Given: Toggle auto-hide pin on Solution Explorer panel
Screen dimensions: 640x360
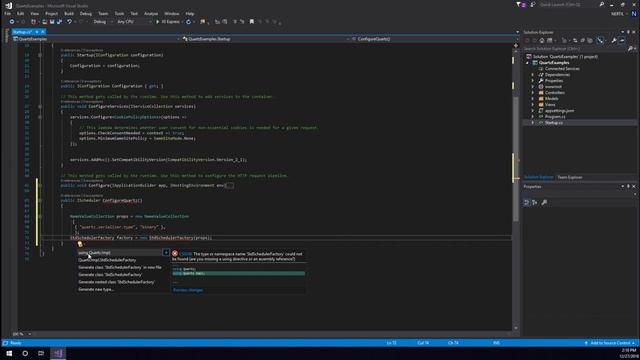Looking at the screenshot, I should (x=629, y=32).
